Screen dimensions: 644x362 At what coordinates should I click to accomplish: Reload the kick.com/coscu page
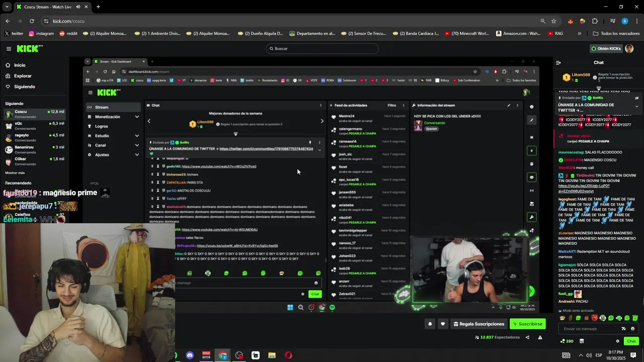32,21
